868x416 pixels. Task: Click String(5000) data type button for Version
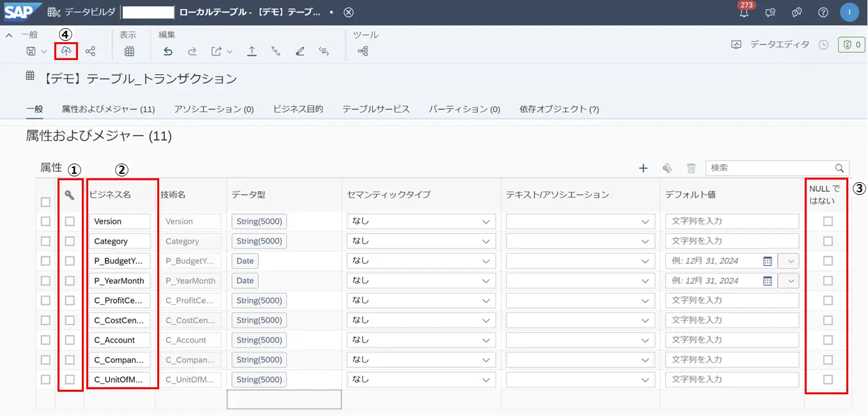coord(259,221)
